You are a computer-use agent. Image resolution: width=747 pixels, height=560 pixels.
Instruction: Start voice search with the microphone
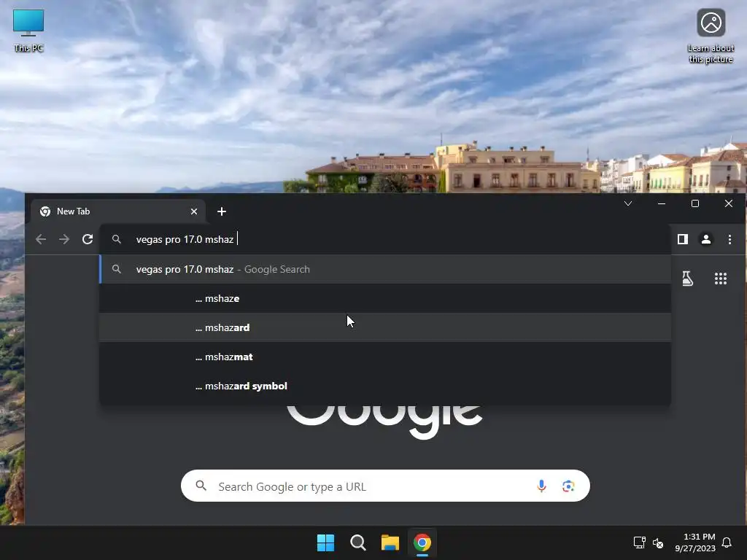click(541, 486)
